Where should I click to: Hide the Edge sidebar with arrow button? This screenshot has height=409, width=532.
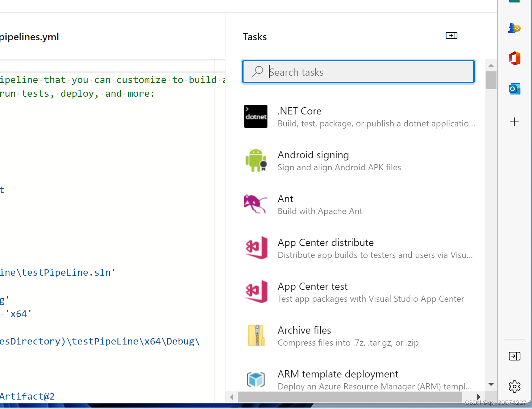pyautogui.click(x=515, y=356)
